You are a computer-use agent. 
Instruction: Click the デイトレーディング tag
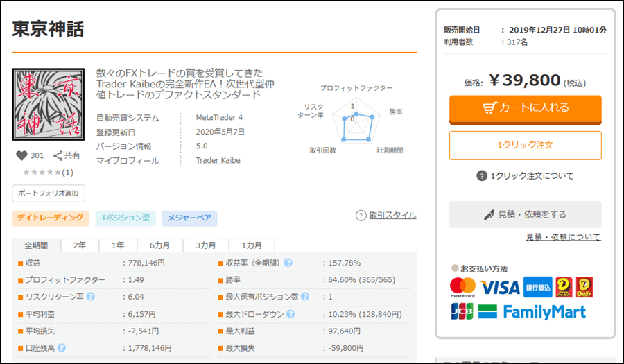click(x=50, y=218)
